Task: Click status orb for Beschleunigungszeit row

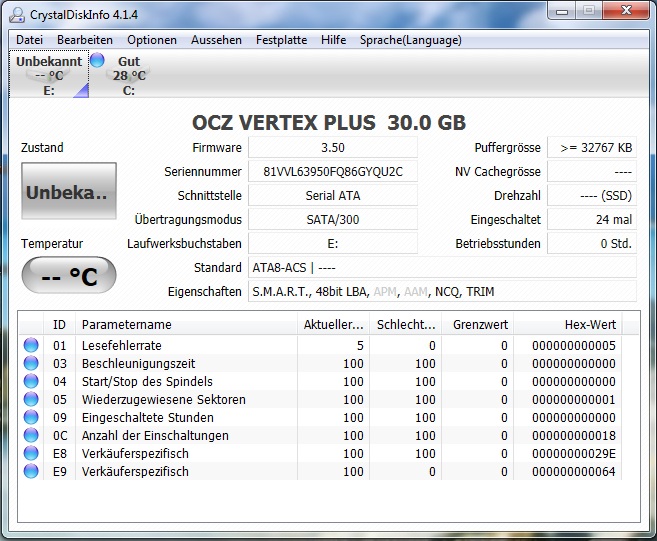Action: pyautogui.click(x=31, y=363)
